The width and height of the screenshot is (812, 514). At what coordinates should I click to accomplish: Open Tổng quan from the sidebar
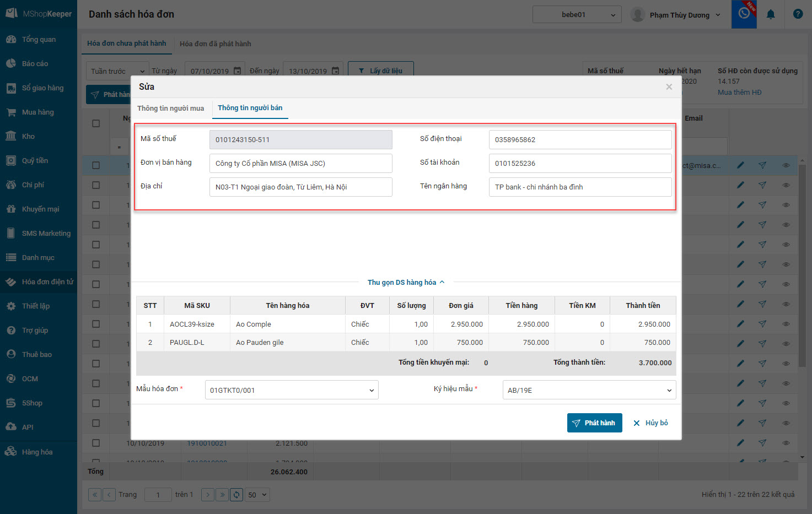(39, 40)
